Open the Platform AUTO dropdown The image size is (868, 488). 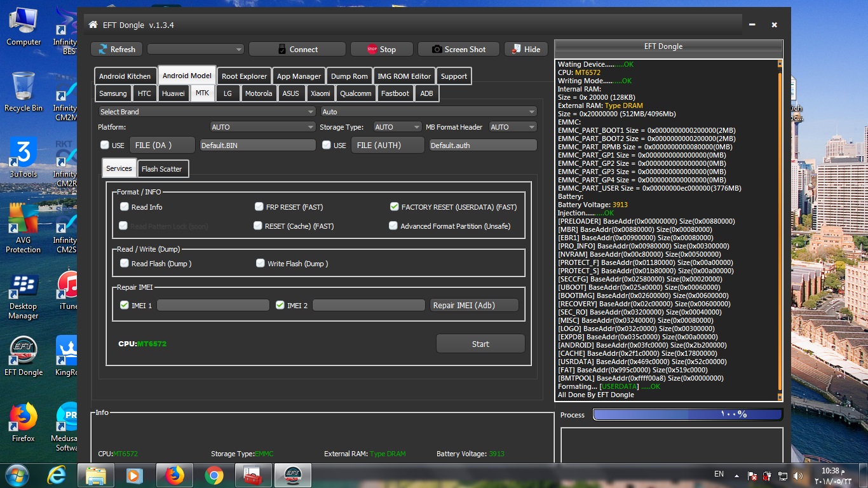pos(263,127)
